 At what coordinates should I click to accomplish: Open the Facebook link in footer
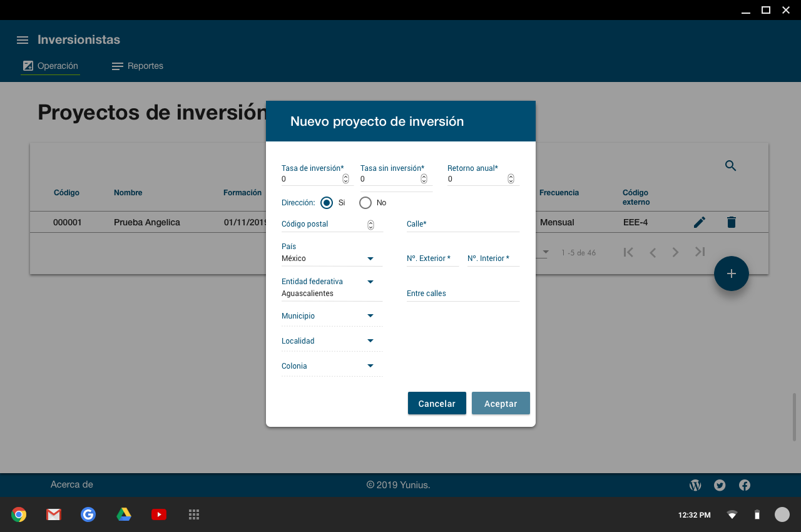745,485
